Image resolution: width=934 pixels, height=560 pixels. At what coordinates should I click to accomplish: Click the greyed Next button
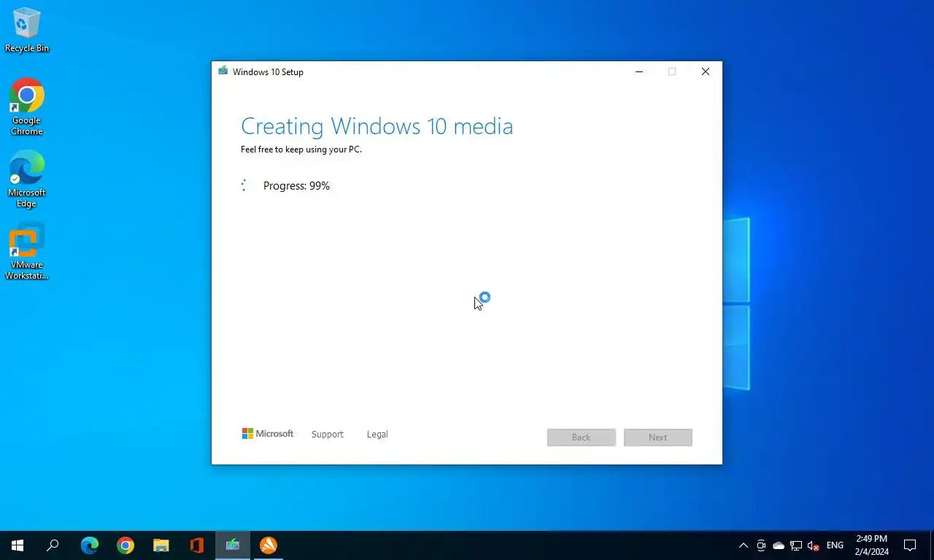point(658,437)
